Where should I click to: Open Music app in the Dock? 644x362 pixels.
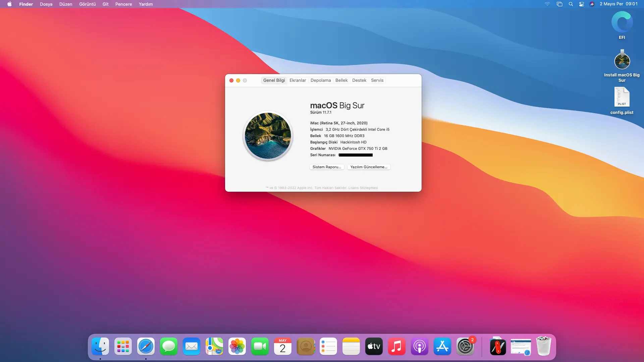397,346
